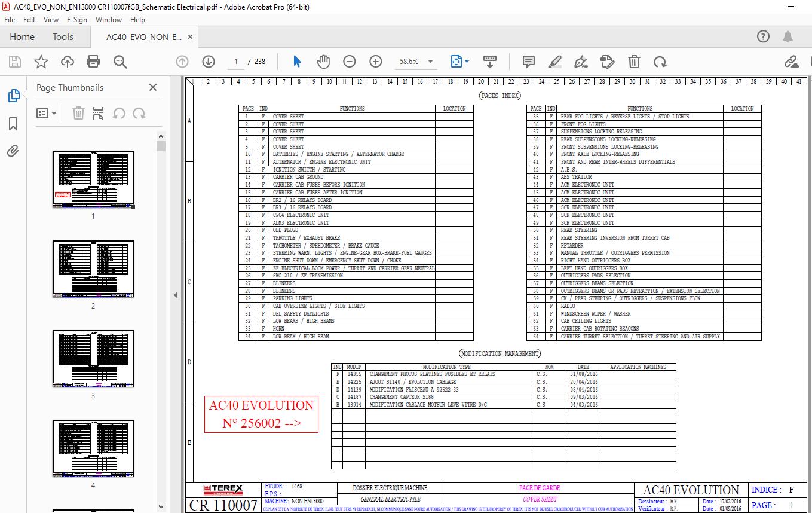The image size is (812, 513).
Task: Open the Window menu
Action: 109,20
